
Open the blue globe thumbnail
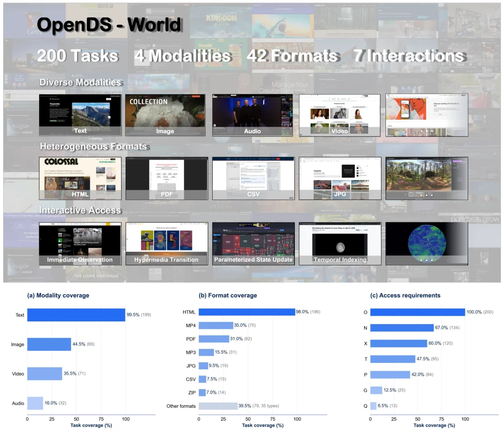point(427,243)
